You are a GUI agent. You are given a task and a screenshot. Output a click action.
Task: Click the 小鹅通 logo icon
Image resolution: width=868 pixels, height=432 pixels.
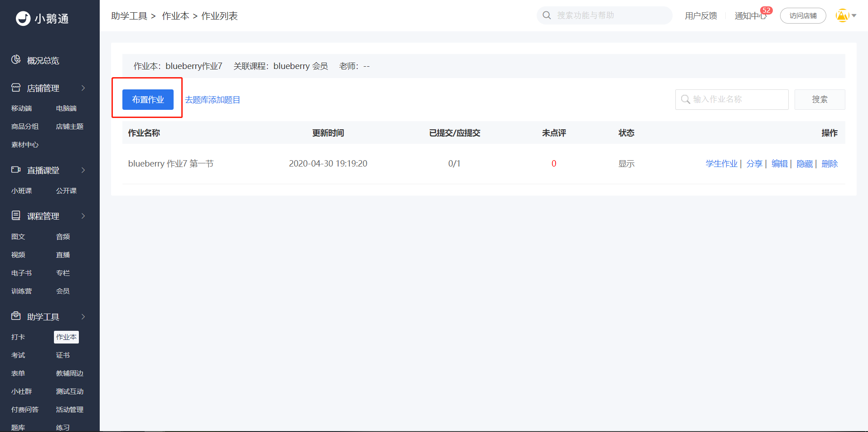point(23,19)
